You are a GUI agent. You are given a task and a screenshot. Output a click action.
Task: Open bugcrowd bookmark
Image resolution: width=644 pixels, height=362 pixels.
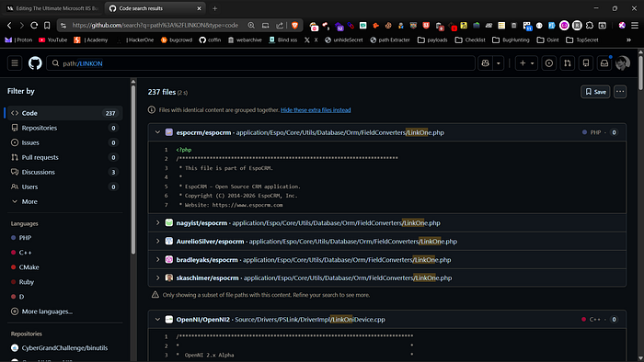177,40
